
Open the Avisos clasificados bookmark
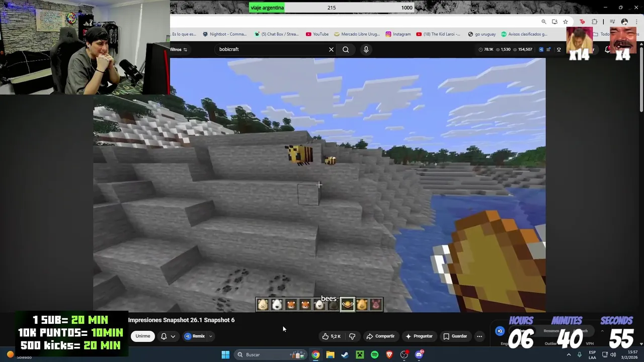click(524, 34)
